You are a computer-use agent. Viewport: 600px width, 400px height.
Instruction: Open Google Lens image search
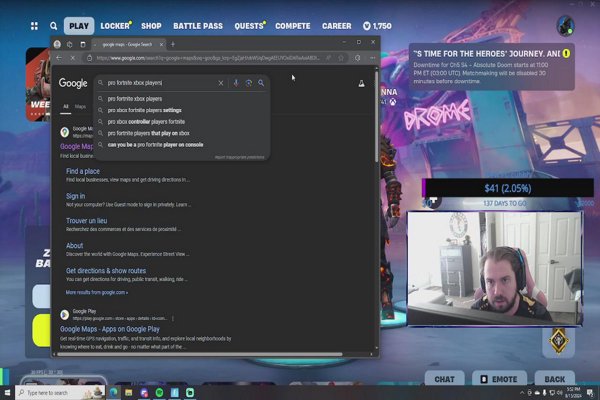249,83
